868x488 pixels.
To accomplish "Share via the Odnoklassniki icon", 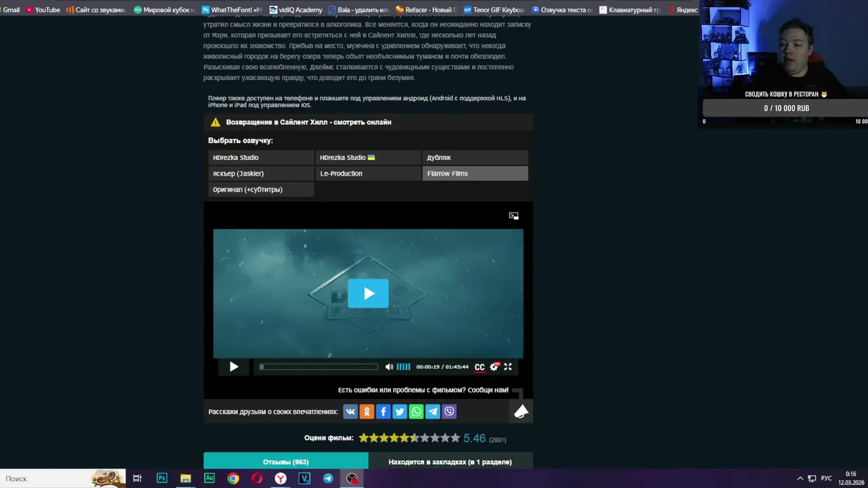I will pyautogui.click(x=367, y=411).
